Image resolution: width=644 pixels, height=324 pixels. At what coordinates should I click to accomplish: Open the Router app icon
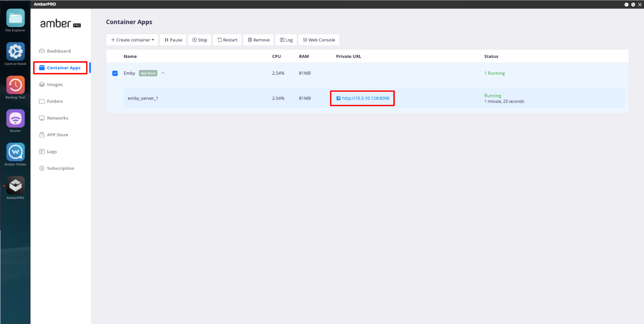point(15,119)
